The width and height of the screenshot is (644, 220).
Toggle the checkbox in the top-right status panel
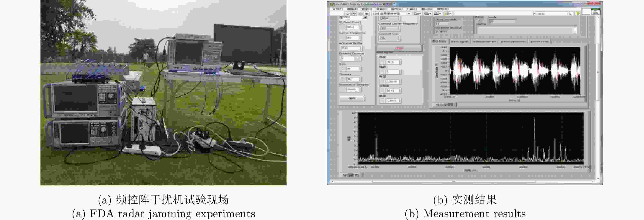click(x=479, y=21)
